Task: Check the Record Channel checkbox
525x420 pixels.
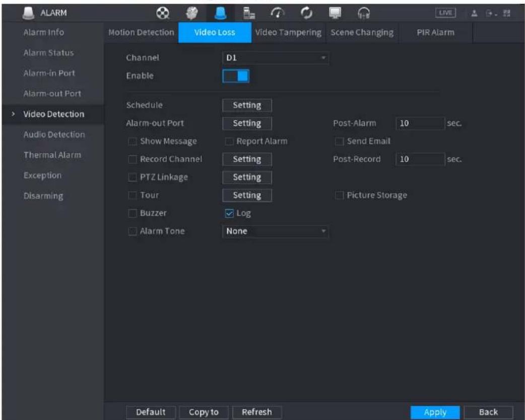Action: coord(133,159)
